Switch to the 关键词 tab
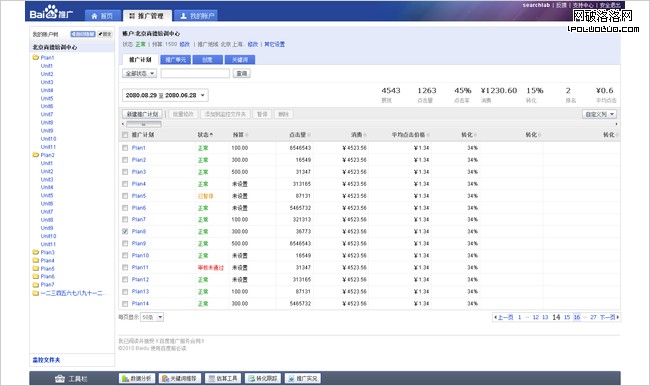The width and height of the screenshot is (650, 386). click(x=240, y=60)
